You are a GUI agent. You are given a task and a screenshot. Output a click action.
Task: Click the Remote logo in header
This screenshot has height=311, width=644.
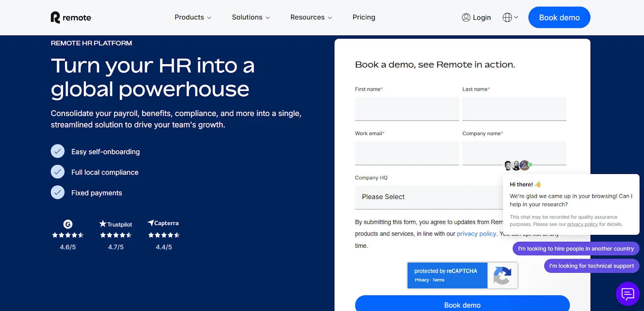pyautogui.click(x=71, y=17)
